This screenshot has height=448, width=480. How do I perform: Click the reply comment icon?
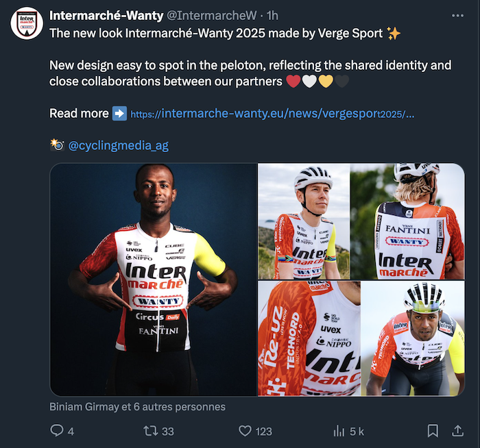tap(57, 431)
